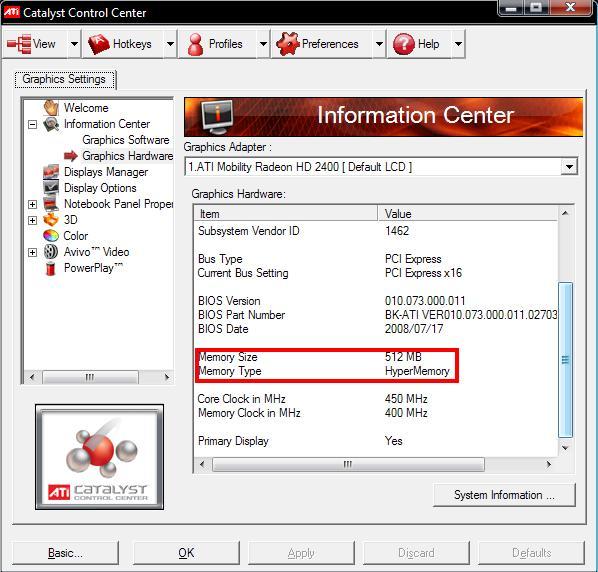Click the Basic... button
The image size is (598, 572).
point(65,553)
